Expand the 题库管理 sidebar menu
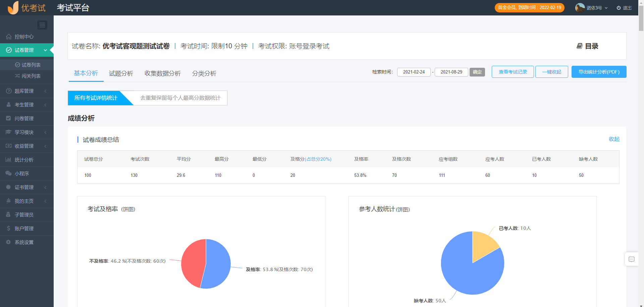 pyautogui.click(x=24, y=91)
